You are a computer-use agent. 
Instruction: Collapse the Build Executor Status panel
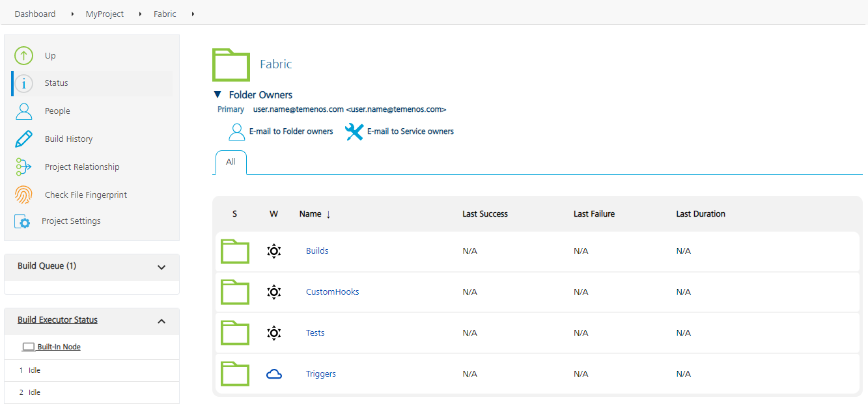[161, 321]
